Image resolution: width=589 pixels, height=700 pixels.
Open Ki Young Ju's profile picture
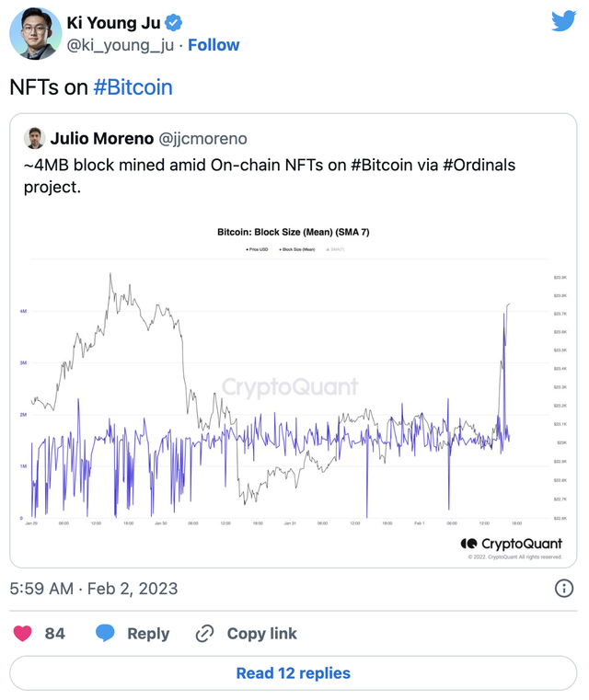coord(35,34)
